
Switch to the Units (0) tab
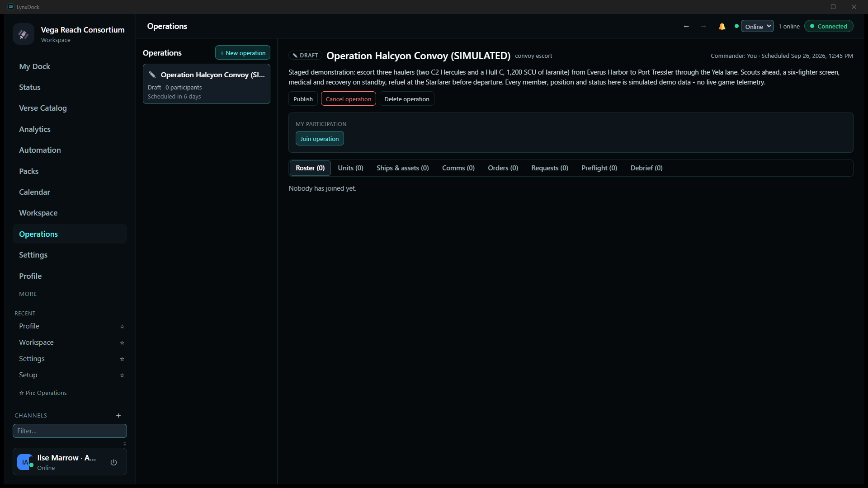click(350, 168)
